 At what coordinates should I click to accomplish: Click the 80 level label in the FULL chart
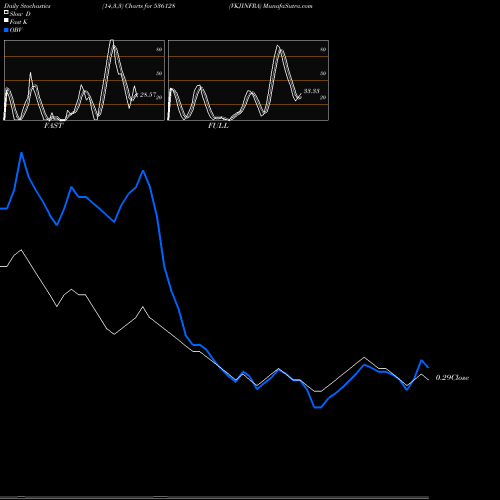323,49
